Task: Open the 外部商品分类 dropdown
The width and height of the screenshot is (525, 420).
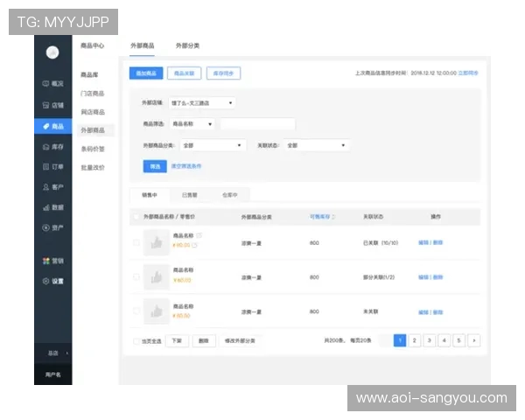Action: click(x=213, y=145)
